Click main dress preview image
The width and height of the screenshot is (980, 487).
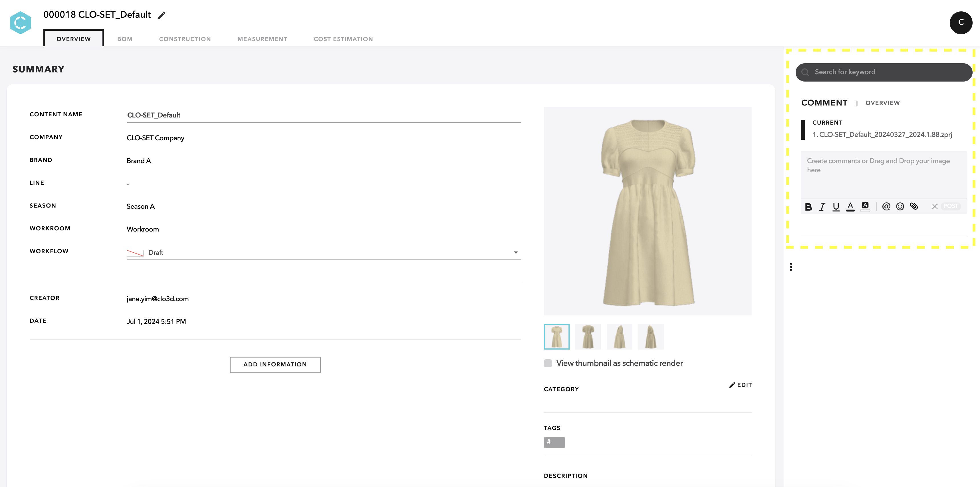tap(648, 211)
